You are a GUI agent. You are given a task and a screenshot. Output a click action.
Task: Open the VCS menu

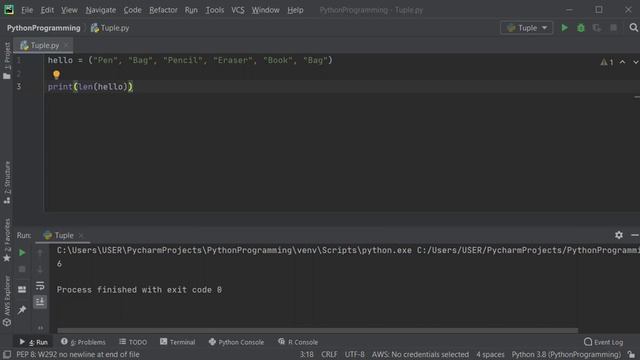point(238,10)
